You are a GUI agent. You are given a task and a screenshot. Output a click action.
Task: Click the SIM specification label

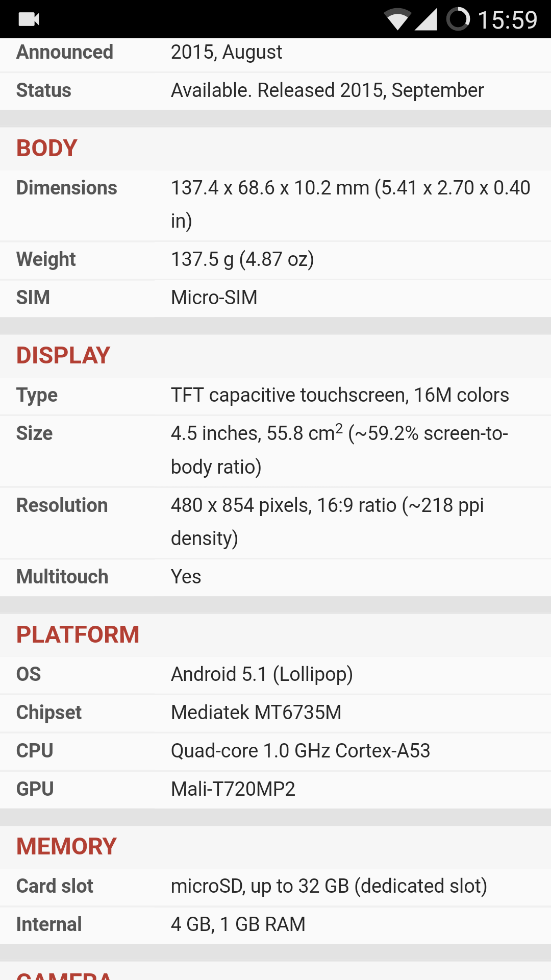[x=33, y=298]
